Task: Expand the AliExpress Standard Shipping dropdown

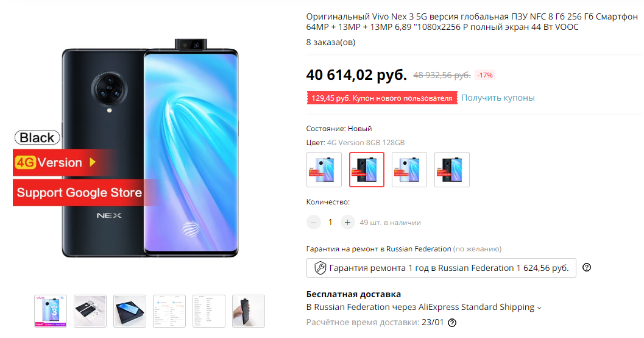Action: pyautogui.click(x=539, y=308)
